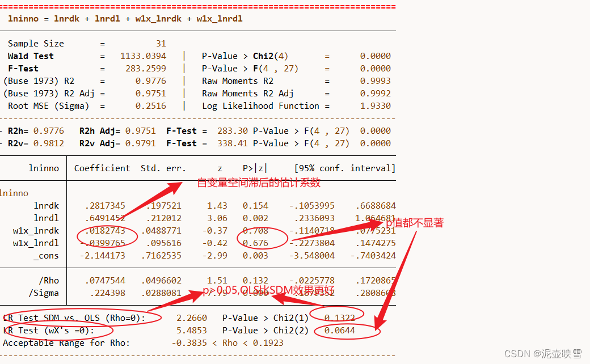Click the Raw Moments R2 value 0.9993
This screenshot has height=364, width=590.
pyautogui.click(x=375, y=81)
